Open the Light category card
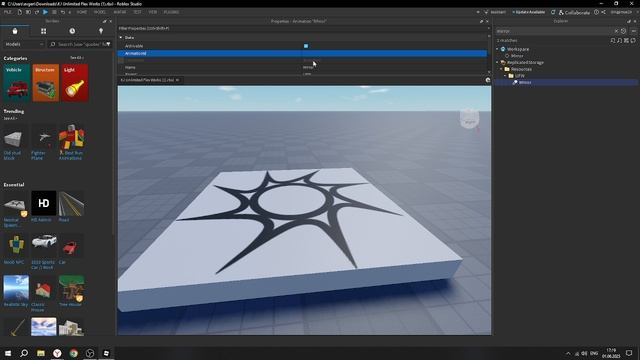640x360 pixels. click(75, 82)
